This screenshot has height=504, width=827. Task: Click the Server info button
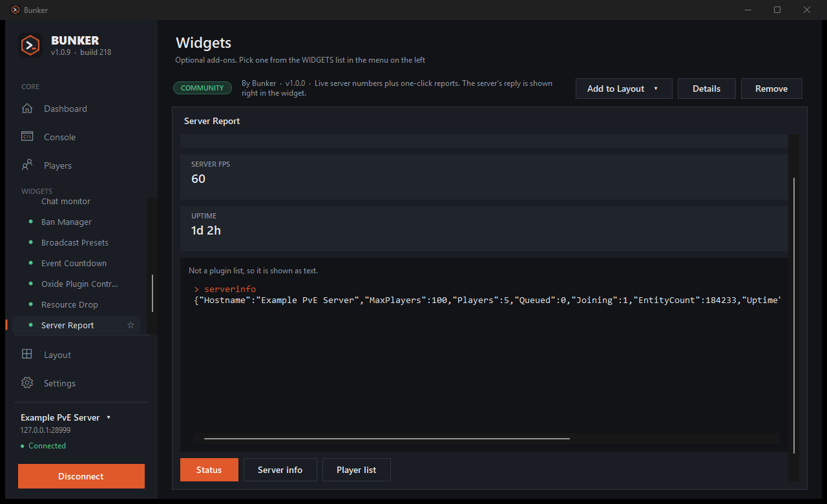tap(280, 470)
